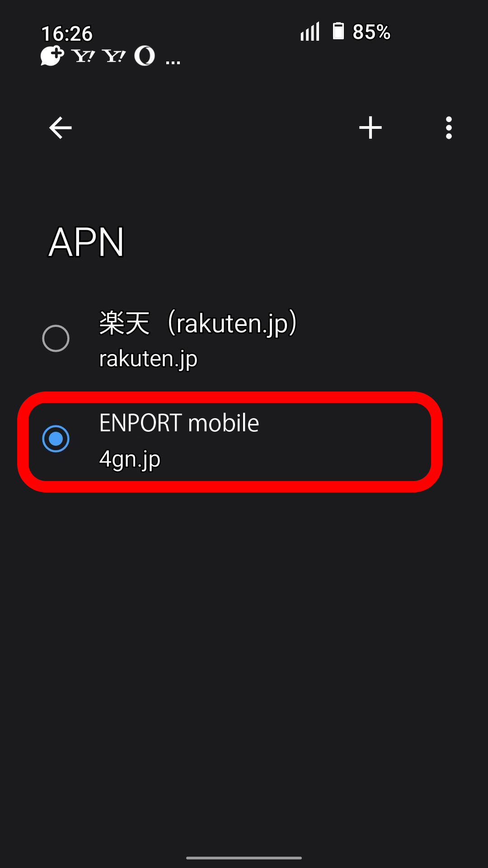Tap the back arrow icon

pyautogui.click(x=61, y=128)
